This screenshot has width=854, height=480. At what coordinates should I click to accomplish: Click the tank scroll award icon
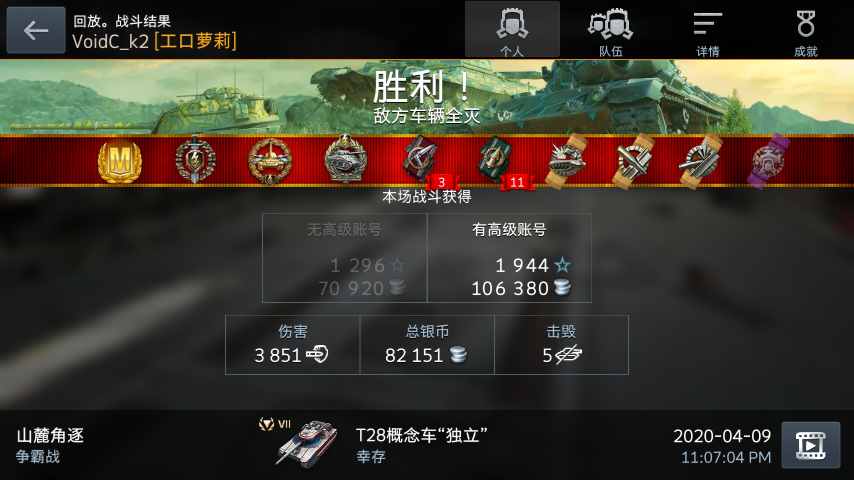(567, 161)
